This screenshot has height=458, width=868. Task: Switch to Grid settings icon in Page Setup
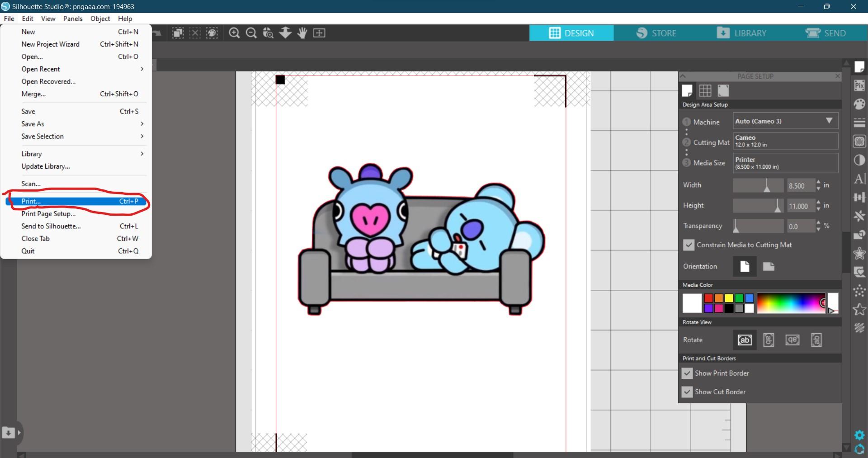click(705, 90)
